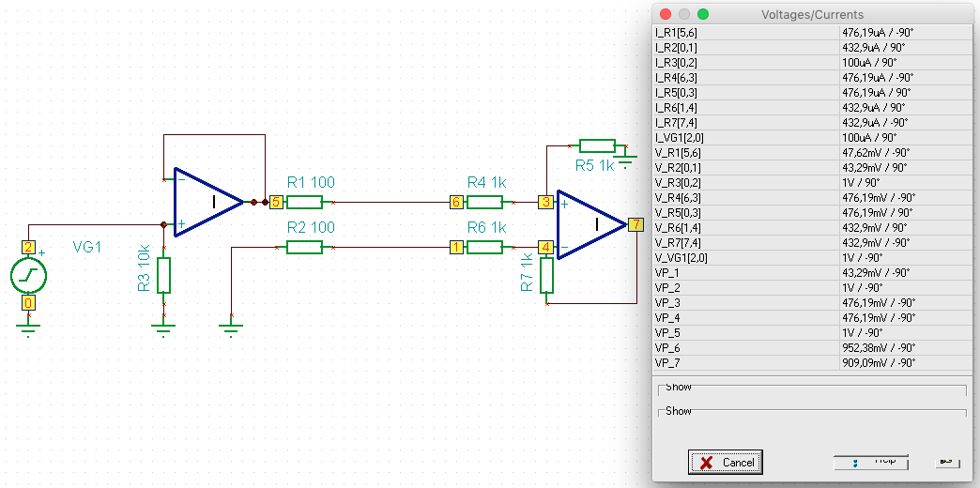
Task: Select the R4 1k resistor
Action: [x=484, y=202]
